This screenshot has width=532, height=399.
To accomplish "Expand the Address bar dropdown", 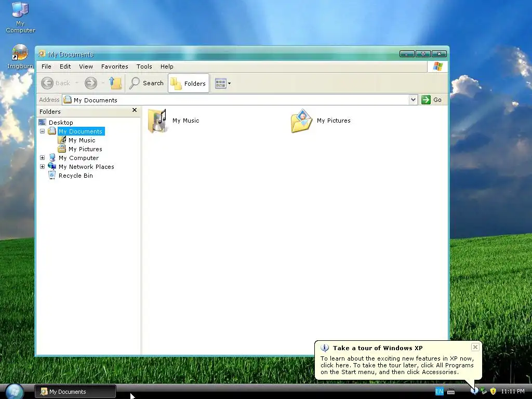I will 413,100.
